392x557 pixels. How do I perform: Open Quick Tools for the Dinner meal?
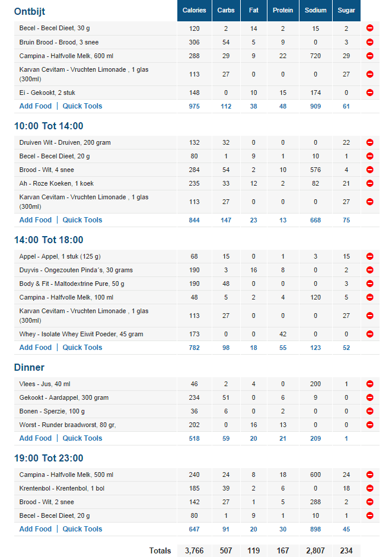pyautogui.click(x=82, y=438)
